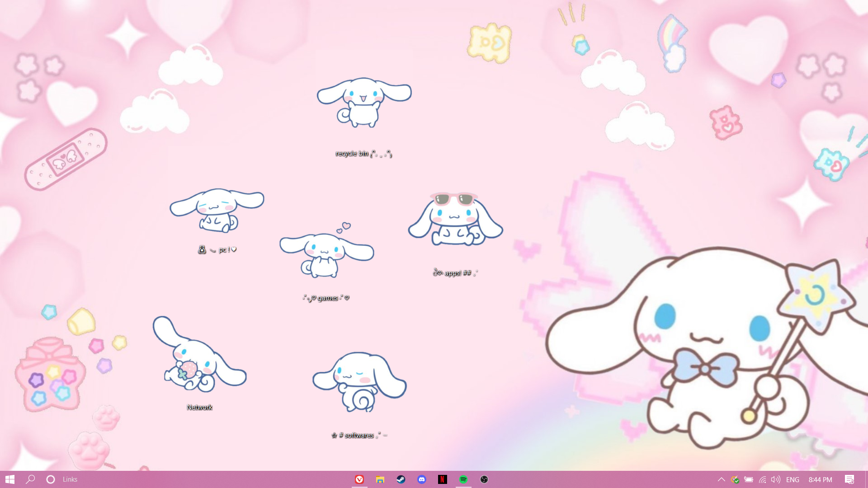Open the softwares folder Cinnamoroll icon

359,382
